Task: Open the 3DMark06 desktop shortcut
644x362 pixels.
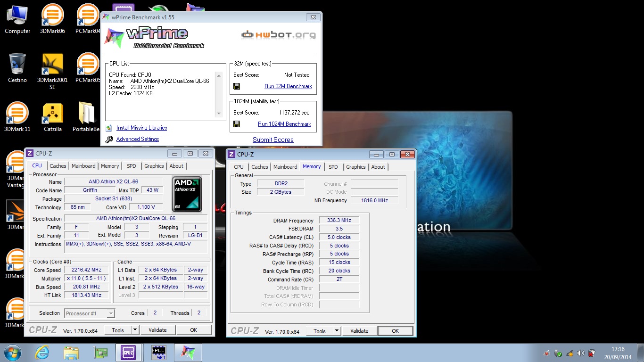Action: 52,19
